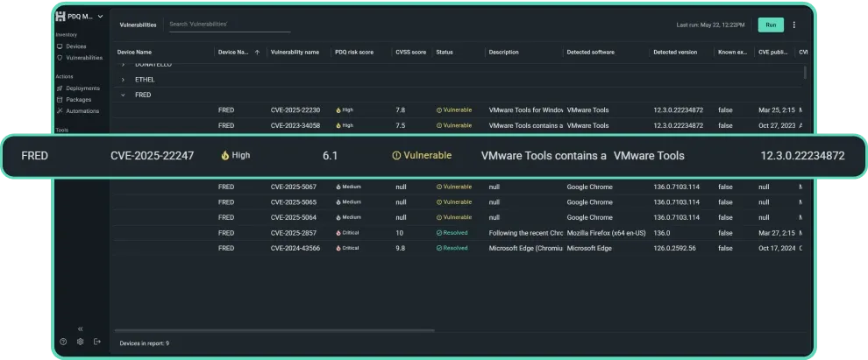Open the Devices sidebar icon
Image resolution: width=868 pixels, height=360 pixels.
tap(60, 46)
